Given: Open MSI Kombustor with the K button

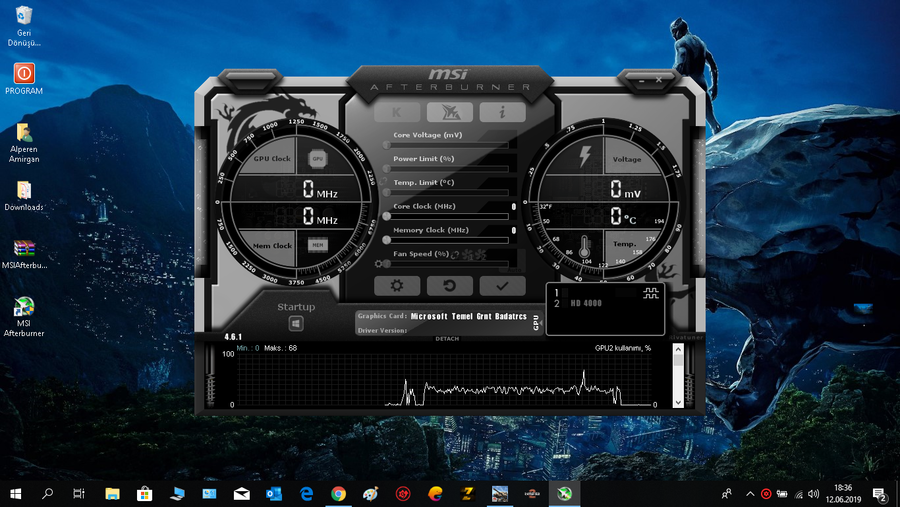Looking at the screenshot, I should click(x=397, y=112).
